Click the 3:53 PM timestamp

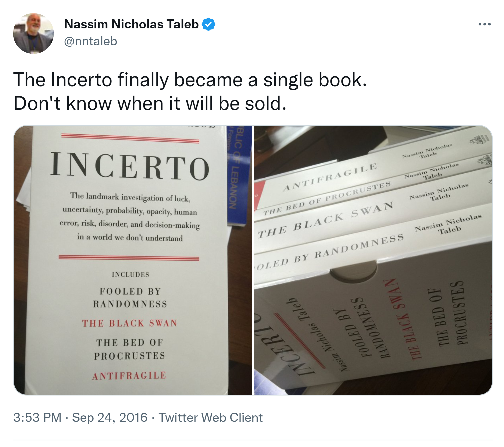pyautogui.click(x=37, y=417)
